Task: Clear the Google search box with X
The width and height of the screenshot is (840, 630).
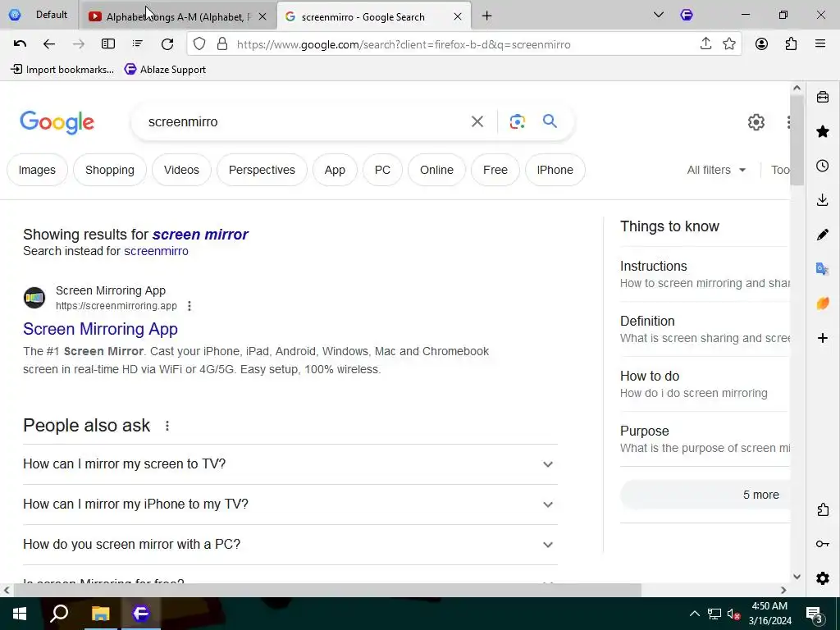Action: 477,121
